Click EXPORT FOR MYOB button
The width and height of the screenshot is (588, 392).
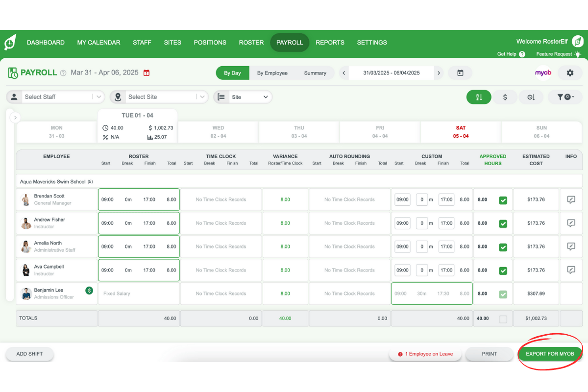(550, 353)
